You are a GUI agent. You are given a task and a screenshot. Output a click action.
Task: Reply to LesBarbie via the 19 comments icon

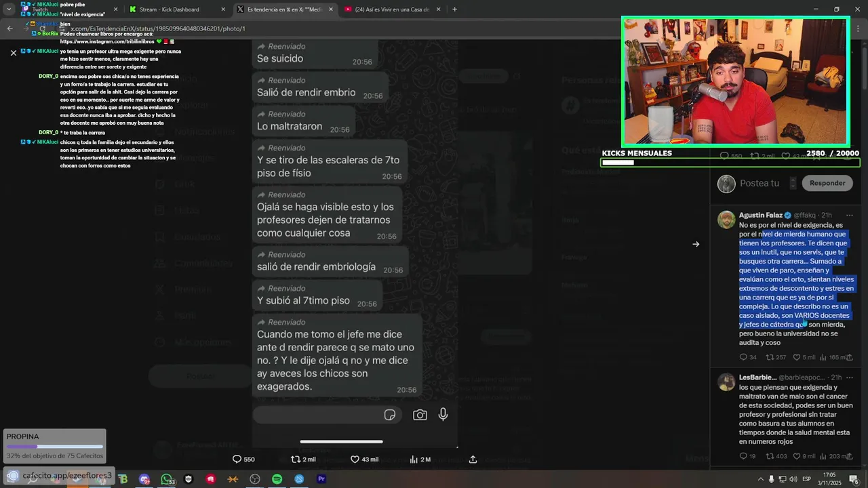coord(748,456)
